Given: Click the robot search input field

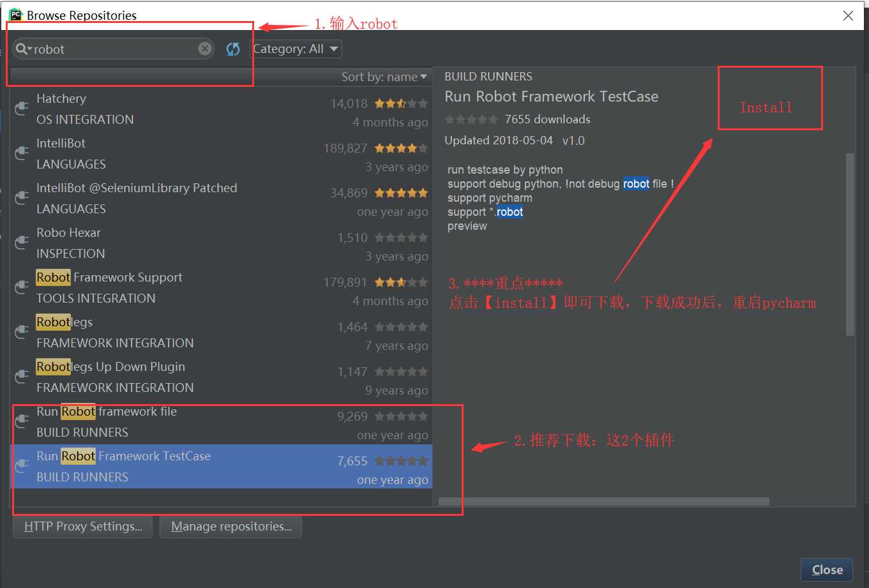Looking at the screenshot, I should coord(115,49).
